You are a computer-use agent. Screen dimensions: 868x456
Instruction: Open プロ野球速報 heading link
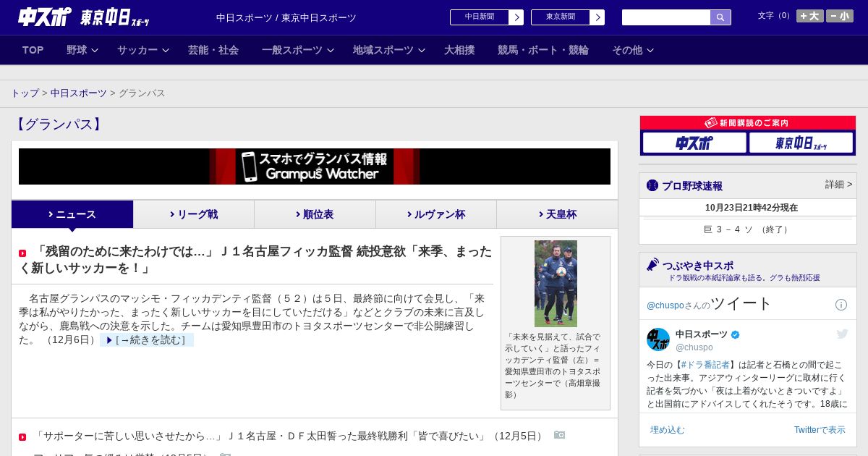point(692,186)
